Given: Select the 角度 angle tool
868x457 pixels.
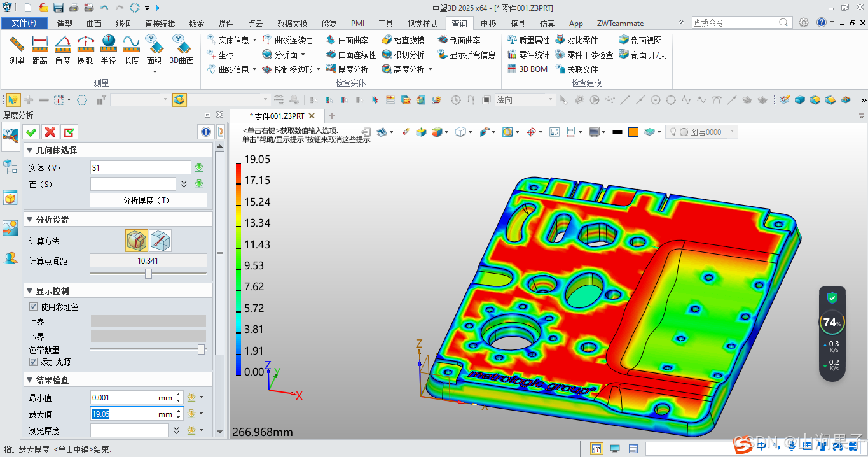Looking at the screenshot, I should point(62,50).
